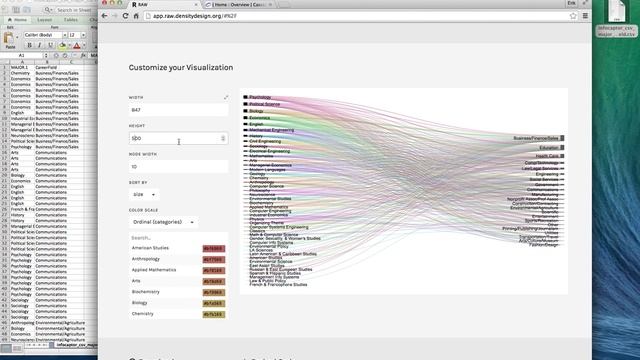Close the Home Overview browser tab

[270, 4]
